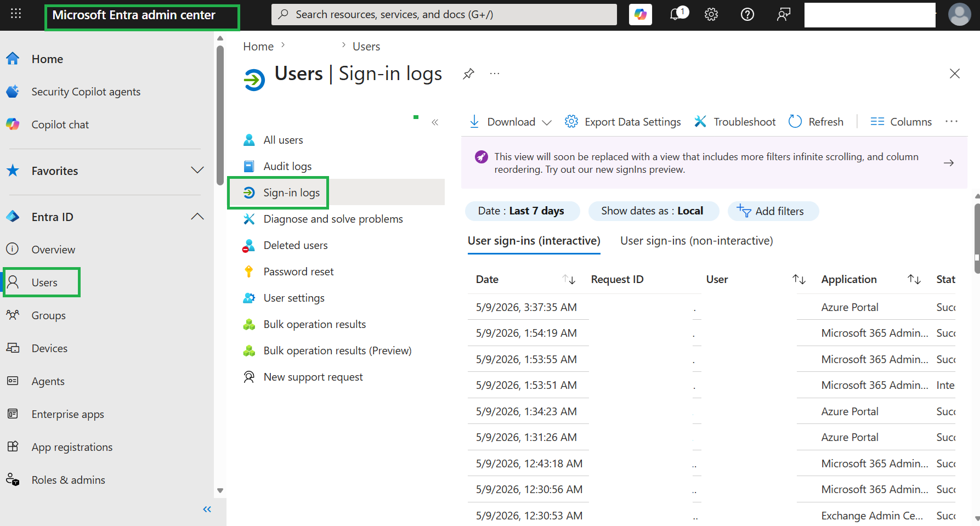Switch to User sign-ins (non-interactive) tab

(696, 241)
